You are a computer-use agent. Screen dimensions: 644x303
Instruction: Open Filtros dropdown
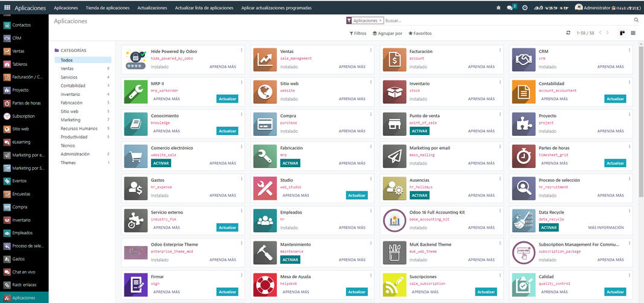pos(358,33)
